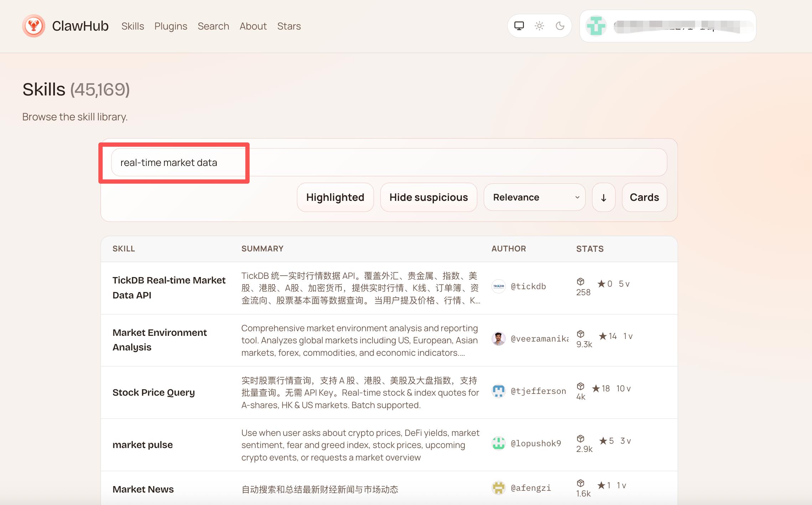The width and height of the screenshot is (812, 505).
Task: Switch to light mode via sun icon
Action: point(539,26)
